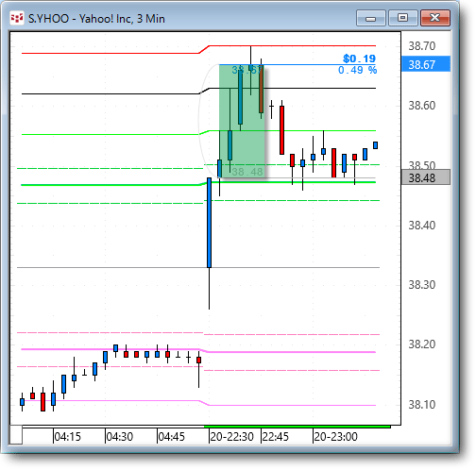This screenshot has width=476, height=470.
Task: Select the tall blue gap-up candlestick
Action: (209, 223)
